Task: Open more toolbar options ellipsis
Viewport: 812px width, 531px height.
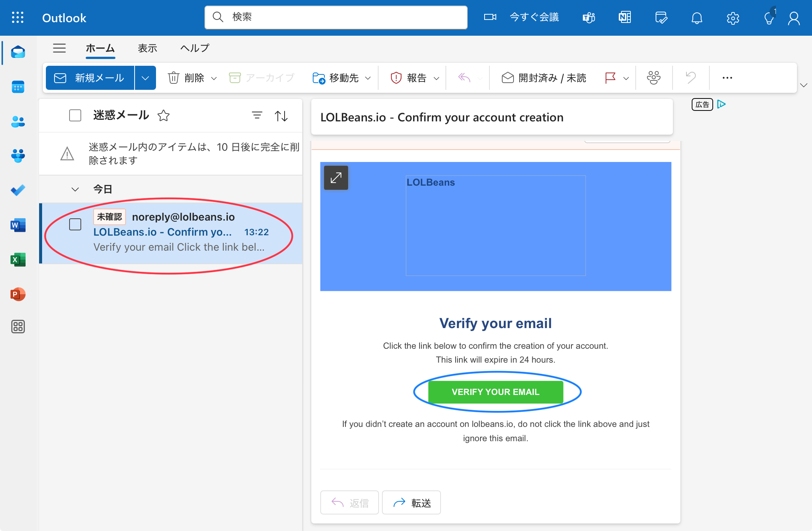Action: (x=727, y=78)
